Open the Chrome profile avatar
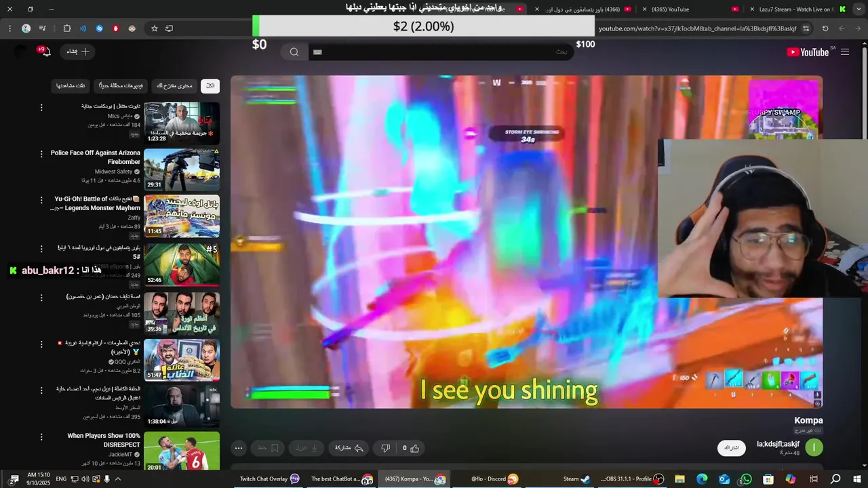Viewport: 868px width, 488px height. tap(26, 28)
